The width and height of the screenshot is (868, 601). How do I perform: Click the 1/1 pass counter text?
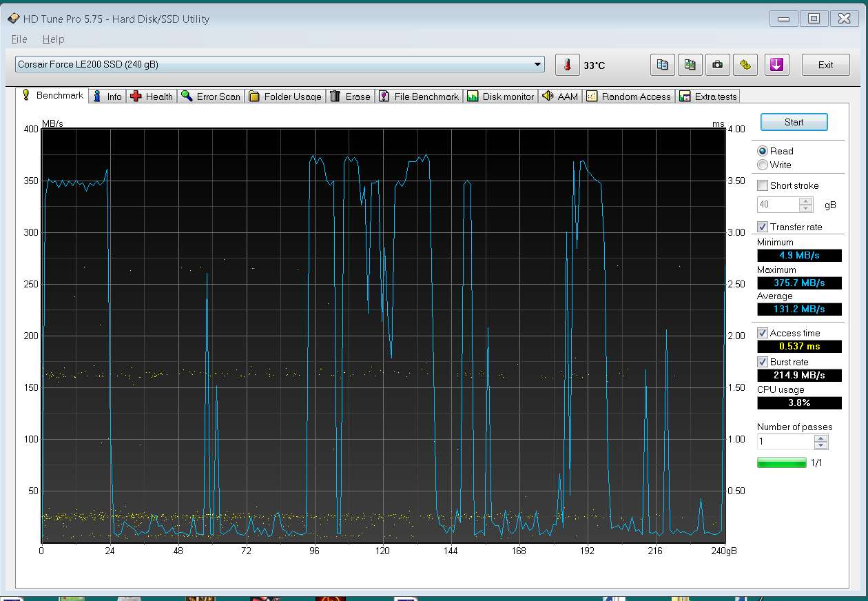coord(816,463)
